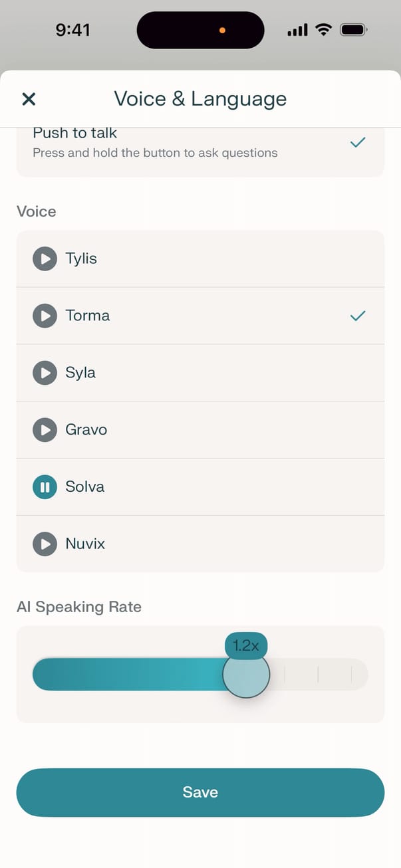The width and height of the screenshot is (401, 868).
Task: Play the Tylis voice preview
Action: [x=45, y=259]
